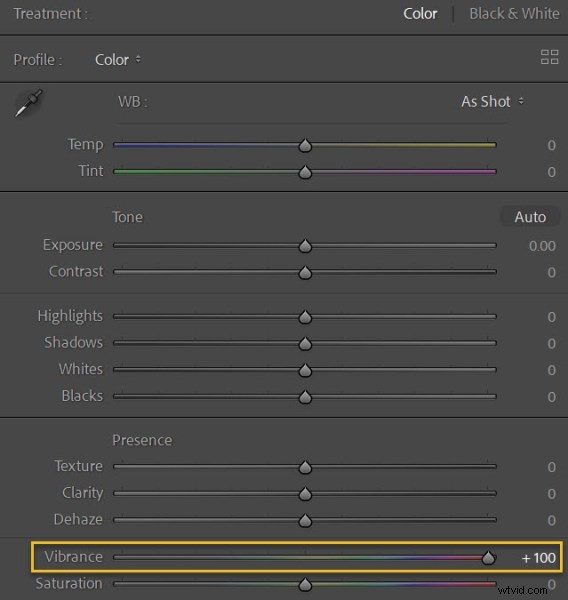This screenshot has height=600, width=568.
Task: Click the Shadows value field
Action: (x=551, y=344)
